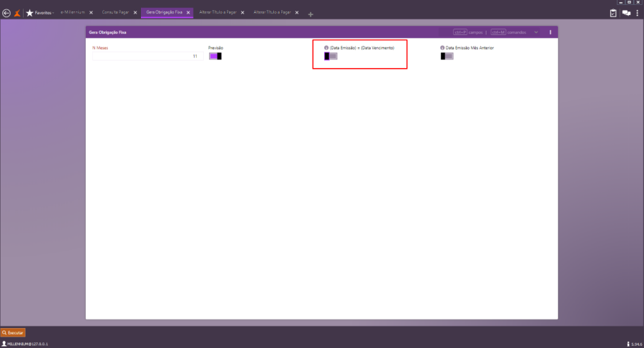Click info icon beside Data Emissão = Data Vencimento

point(326,48)
